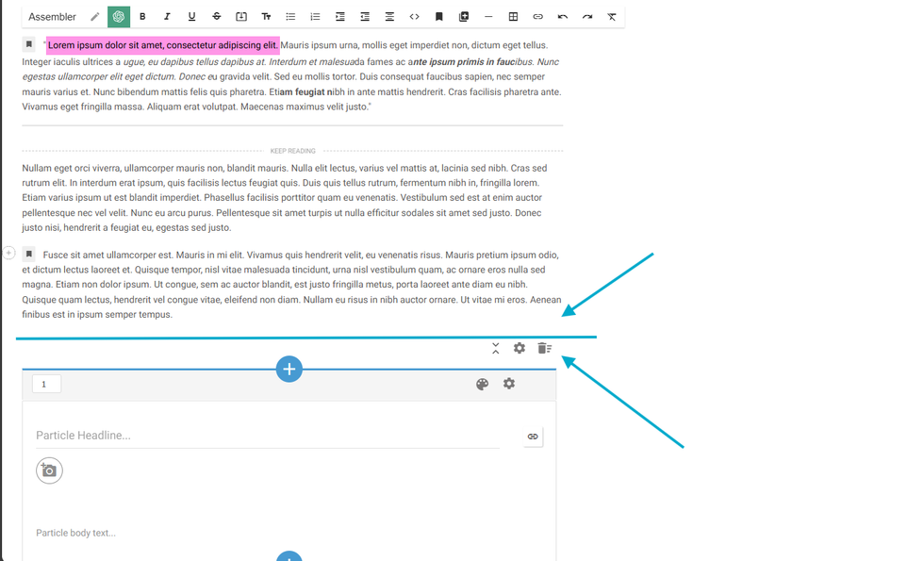Insert a bulleted list
The width and height of the screenshot is (924, 561).
(290, 17)
